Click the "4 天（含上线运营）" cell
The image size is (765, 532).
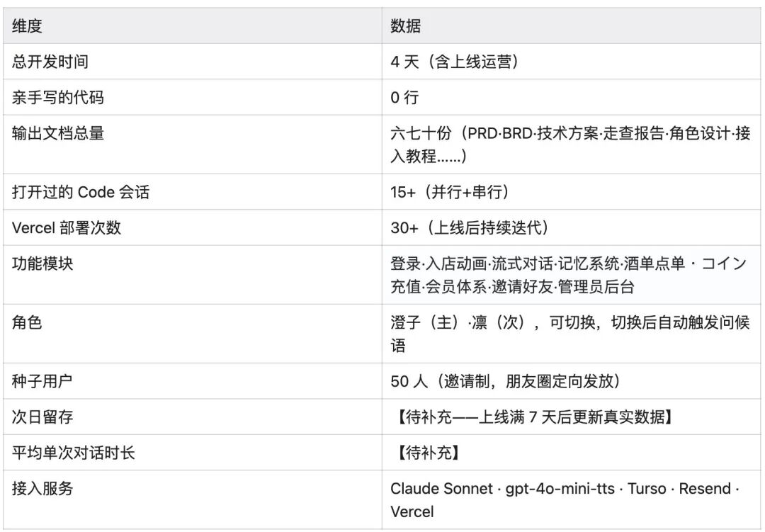(455, 62)
